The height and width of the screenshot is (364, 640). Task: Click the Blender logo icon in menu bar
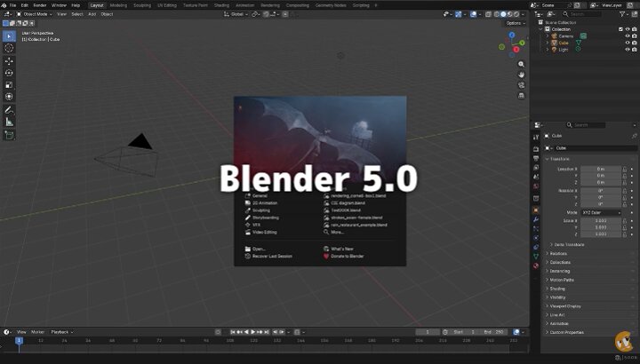4,5
